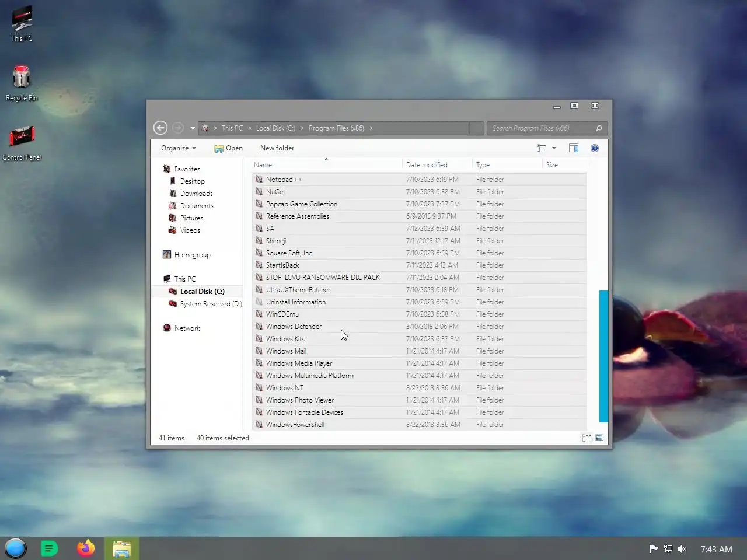The width and height of the screenshot is (747, 560).
Task: Change view with the view icon
Action: click(542, 148)
